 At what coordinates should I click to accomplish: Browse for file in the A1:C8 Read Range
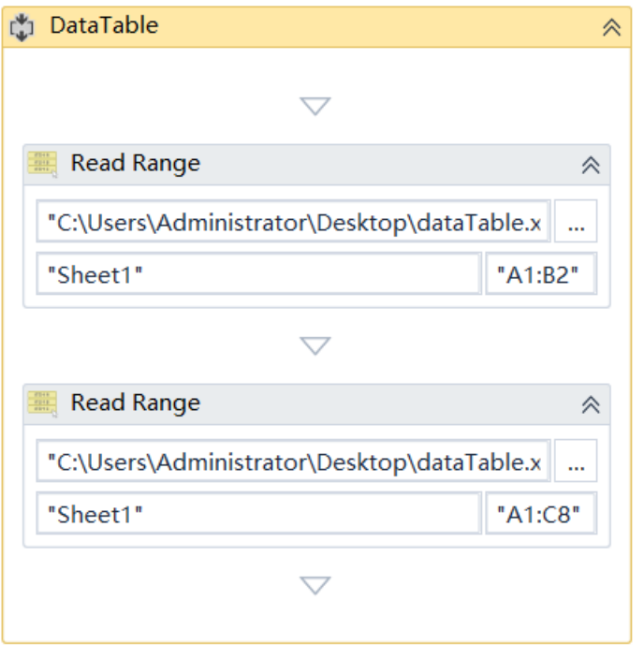[576, 463]
